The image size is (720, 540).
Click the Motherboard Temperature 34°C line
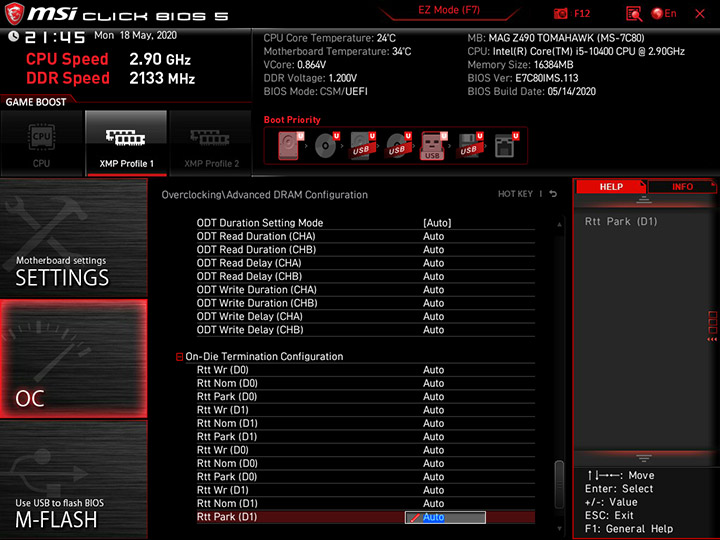338,51
